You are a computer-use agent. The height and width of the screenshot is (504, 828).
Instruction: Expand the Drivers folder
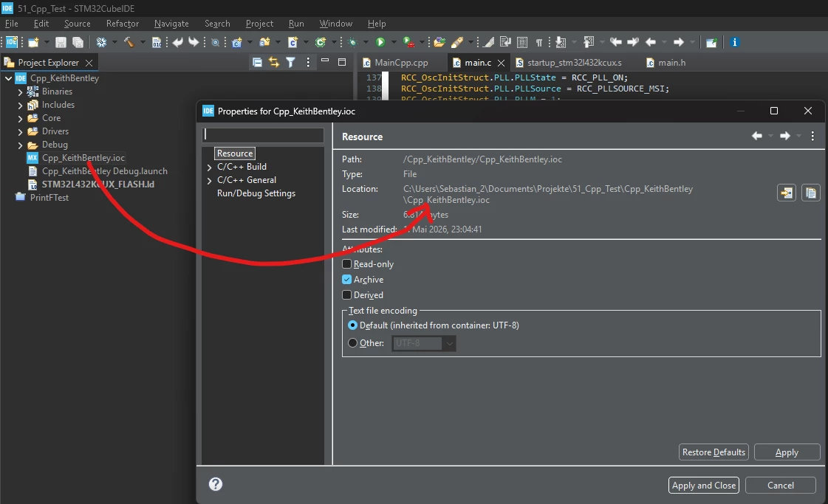click(x=21, y=131)
